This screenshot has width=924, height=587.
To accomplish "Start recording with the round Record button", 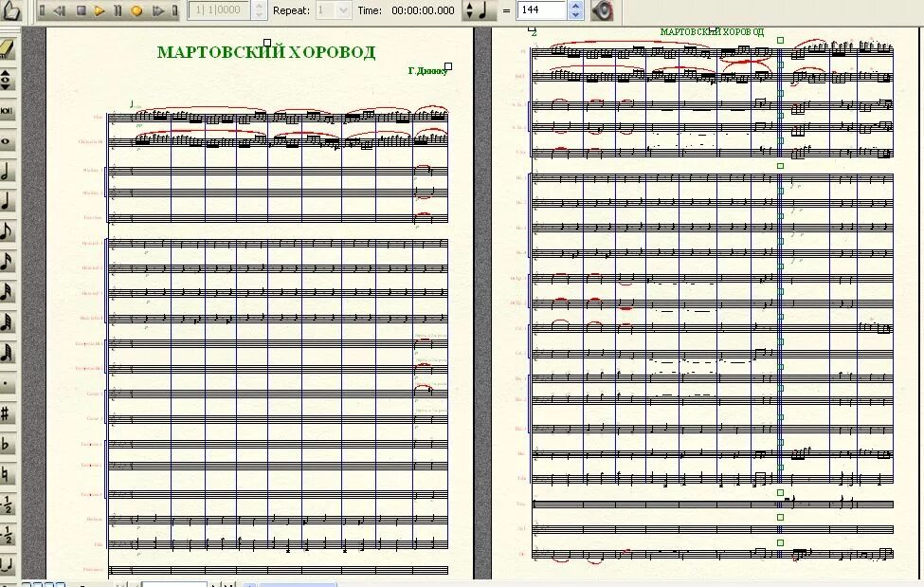I will coord(136,10).
